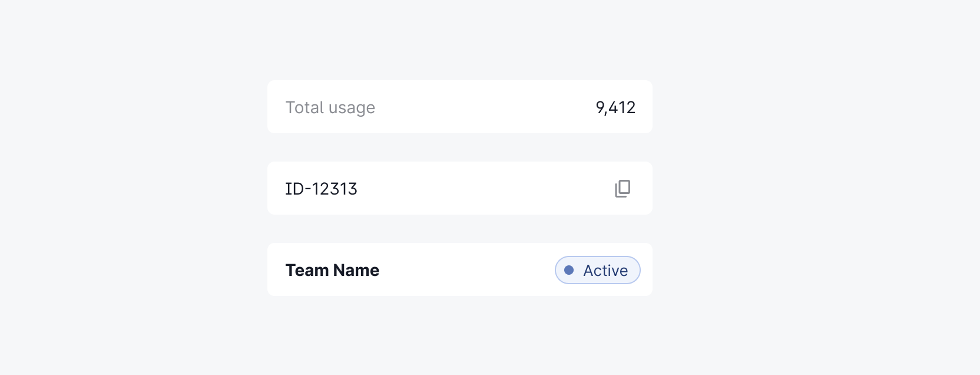This screenshot has width=980, height=375.
Task: Click the letter A in the Active badge
Action: pos(589,271)
